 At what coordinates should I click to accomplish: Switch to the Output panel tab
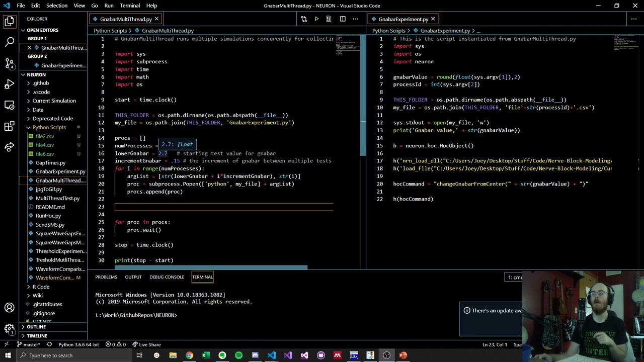[133, 277]
